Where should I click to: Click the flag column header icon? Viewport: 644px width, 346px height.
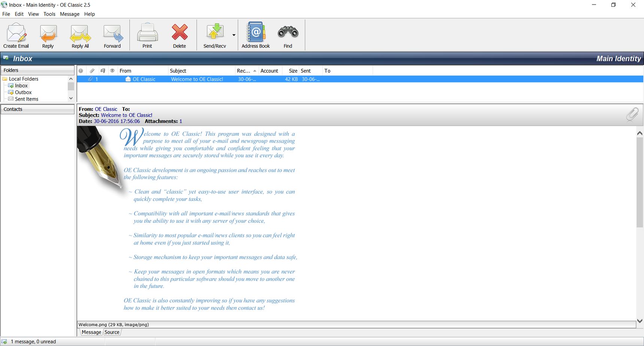[x=103, y=70]
